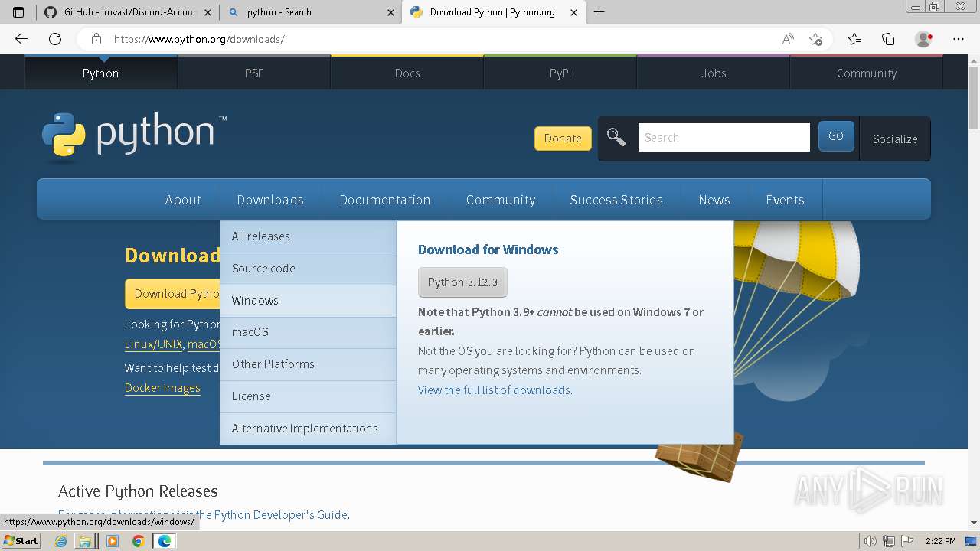Click the Edge icon in the taskbar
The width and height of the screenshot is (980, 551).
[165, 541]
